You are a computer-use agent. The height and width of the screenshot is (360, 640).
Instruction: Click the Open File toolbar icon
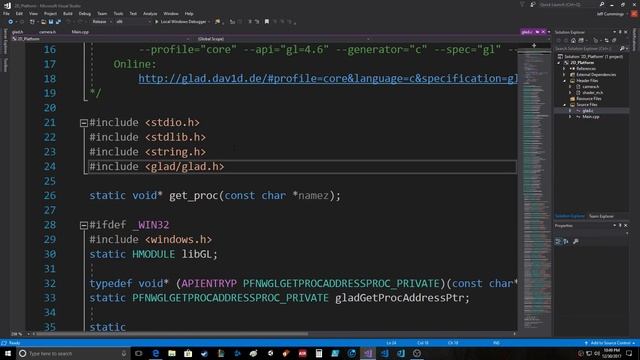[43, 22]
